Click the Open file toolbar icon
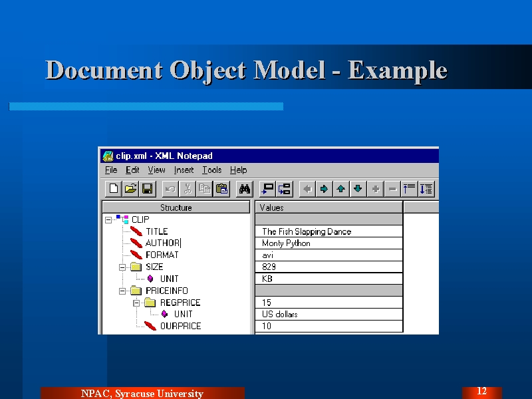532x399 pixels. point(130,189)
